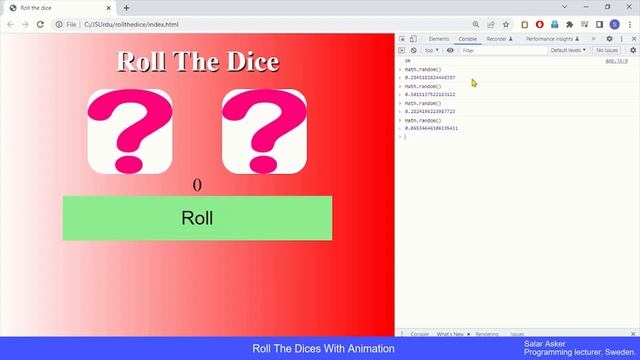640x360 pixels.
Task: Focus the console Filter field
Action: tap(503, 50)
